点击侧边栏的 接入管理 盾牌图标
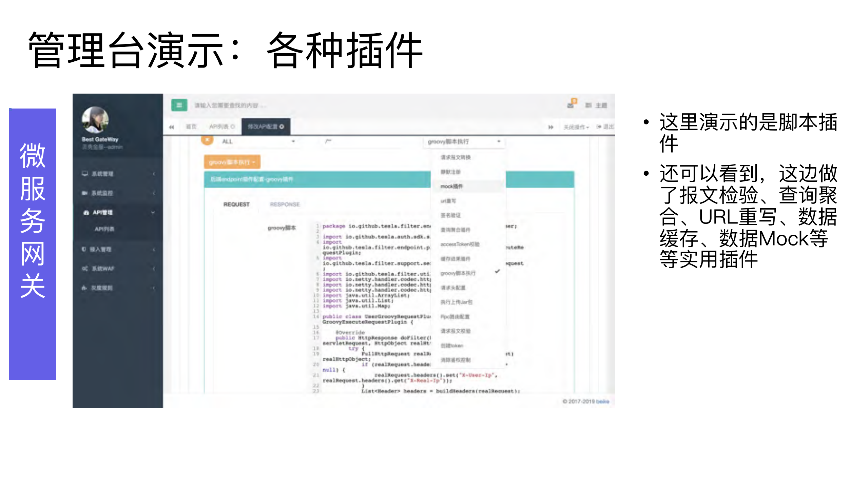The height and width of the screenshot is (488, 868). [x=84, y=249]
